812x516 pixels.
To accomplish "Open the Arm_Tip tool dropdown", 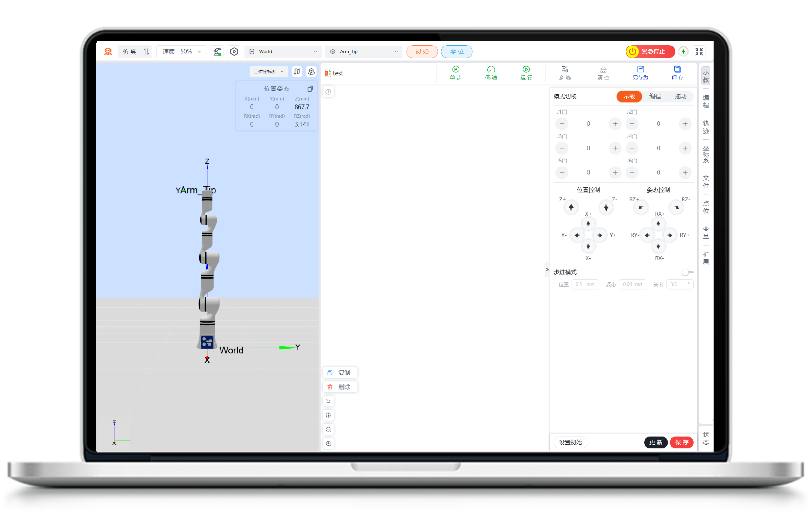I will 364,51.
